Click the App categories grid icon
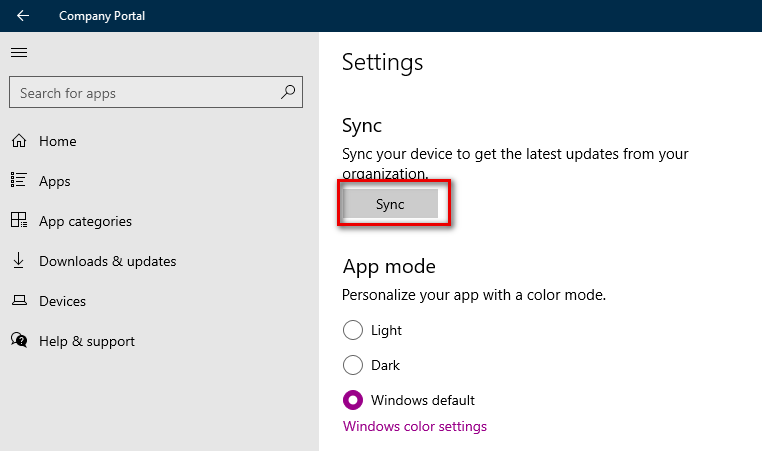The height and width of the screenshot is (451, 762). (x=18, y=221)
